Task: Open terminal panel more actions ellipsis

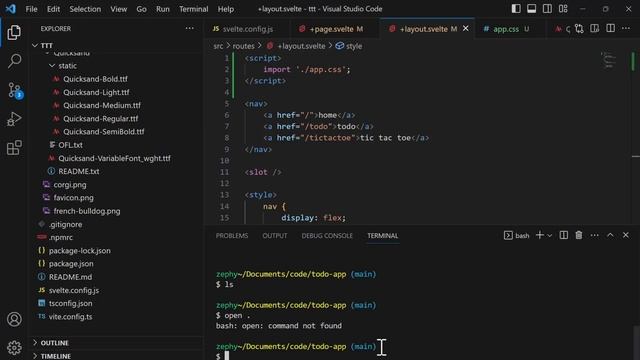Action: coord(595,235)
